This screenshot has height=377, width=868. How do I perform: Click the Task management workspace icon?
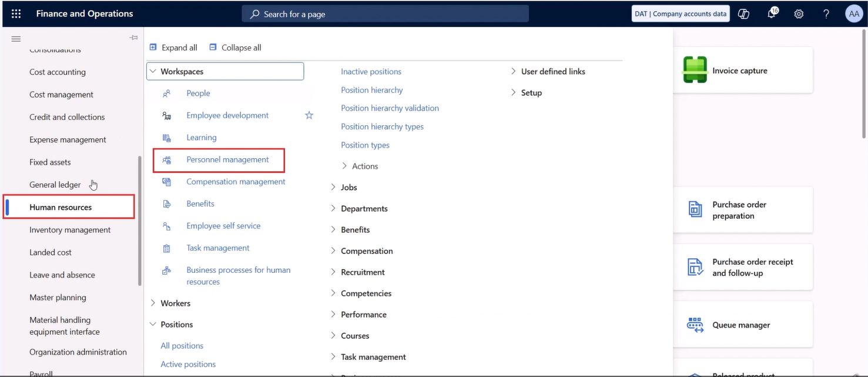pos(166,248)
